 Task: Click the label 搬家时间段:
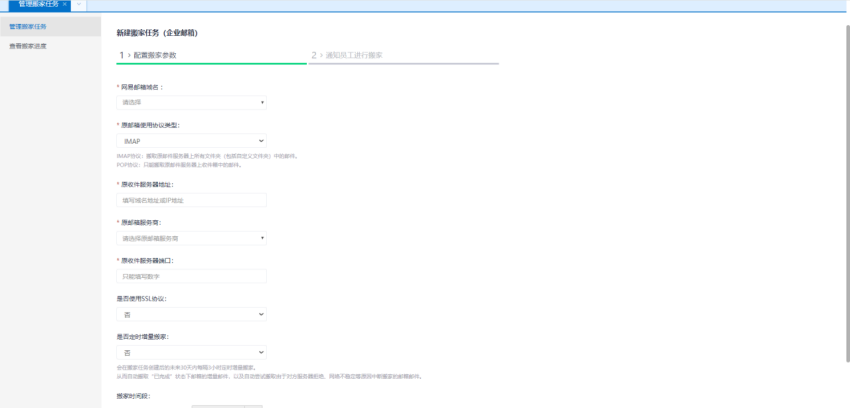(x=133, y=396)
